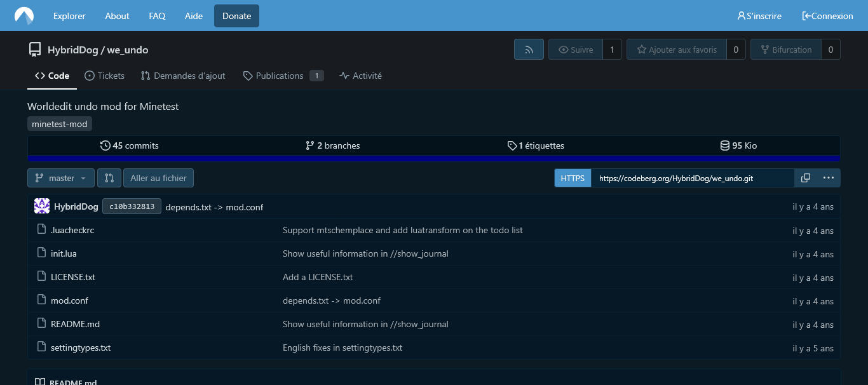This screenshot has width=868, height=385.
Task: Open Aide in top navigation
Action: pyautogui.click(x=194, y=16)
